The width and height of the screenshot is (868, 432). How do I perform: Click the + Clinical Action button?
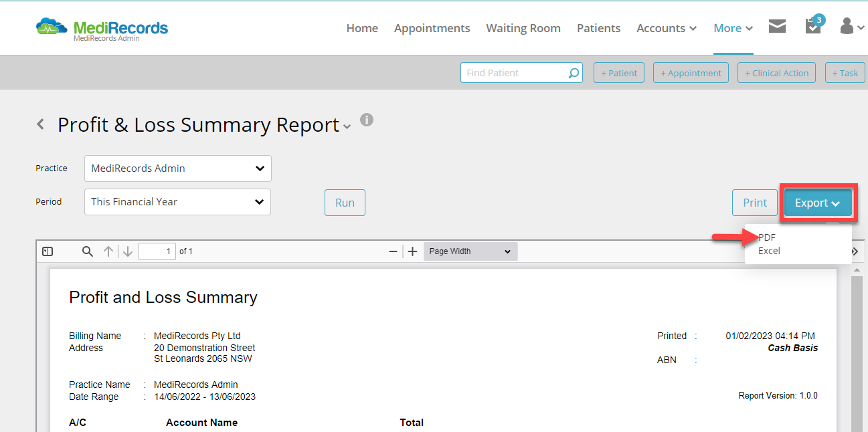[777, 73]
